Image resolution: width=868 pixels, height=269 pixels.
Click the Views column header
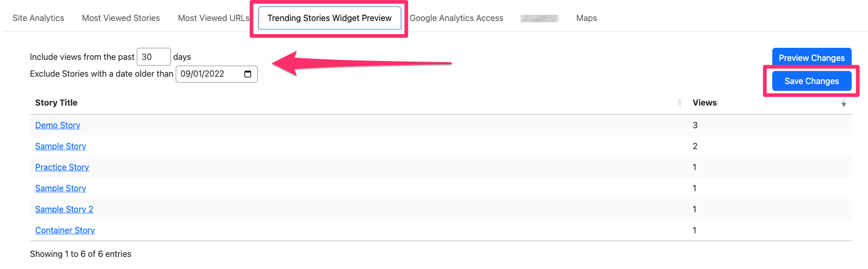(705, 102)
